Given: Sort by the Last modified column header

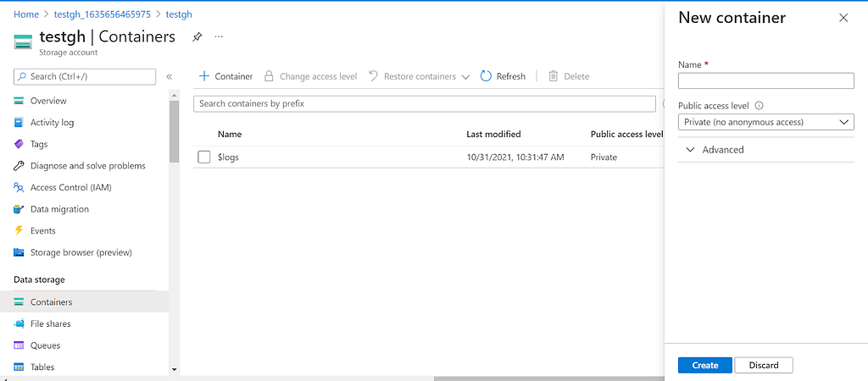Looking at the screenshot, I should 494,134.
